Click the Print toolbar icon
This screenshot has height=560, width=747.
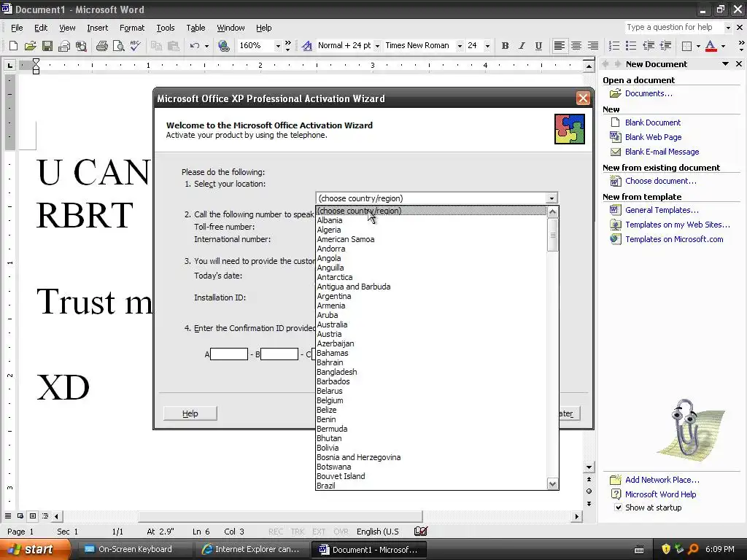click(102, 46)
